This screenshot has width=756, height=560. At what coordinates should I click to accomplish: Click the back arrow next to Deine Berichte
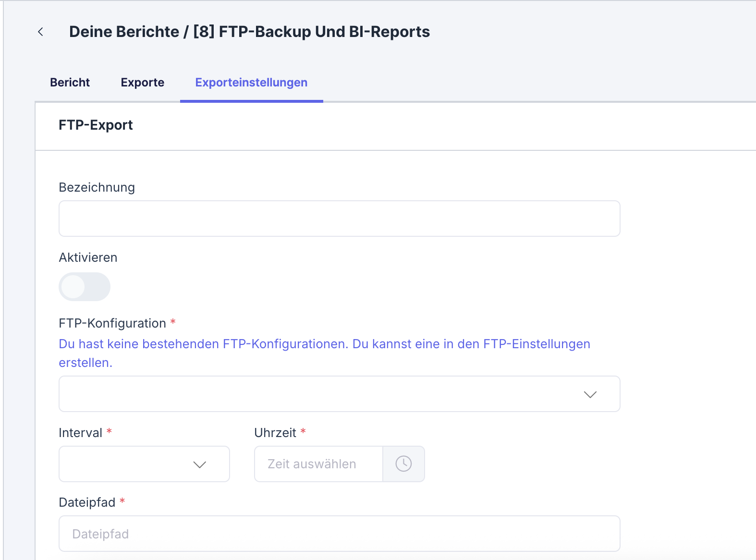coord(41,32)
